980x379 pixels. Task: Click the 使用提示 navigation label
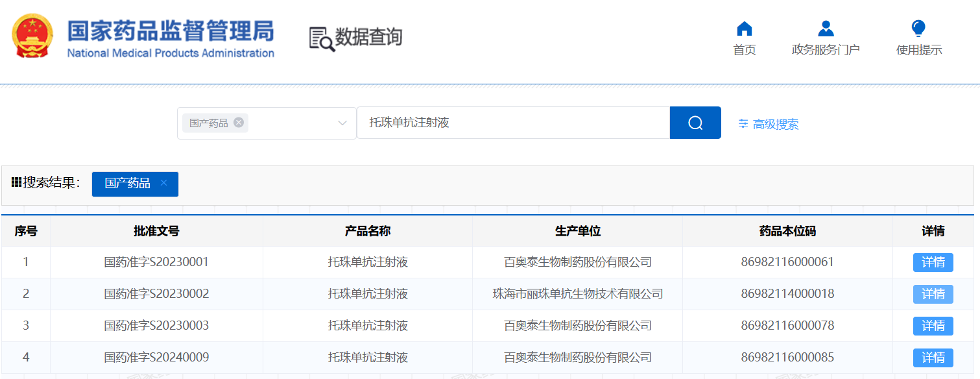(x=919, y=50)
